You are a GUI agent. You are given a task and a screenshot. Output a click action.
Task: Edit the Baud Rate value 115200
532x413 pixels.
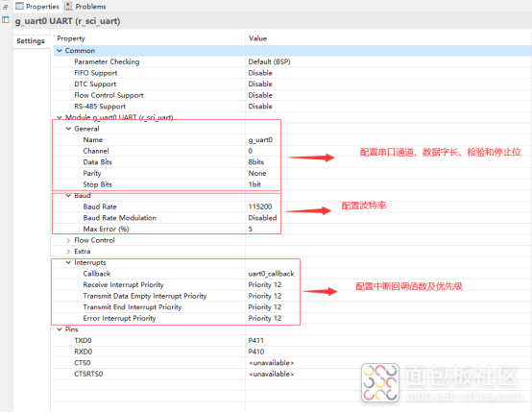pos(260,206)
